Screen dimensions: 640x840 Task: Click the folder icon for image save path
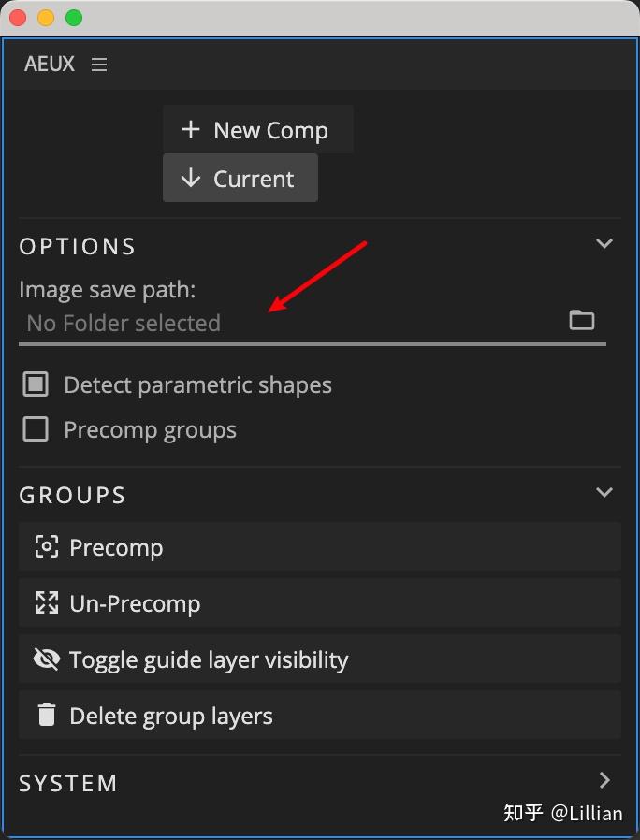[582, 320]
